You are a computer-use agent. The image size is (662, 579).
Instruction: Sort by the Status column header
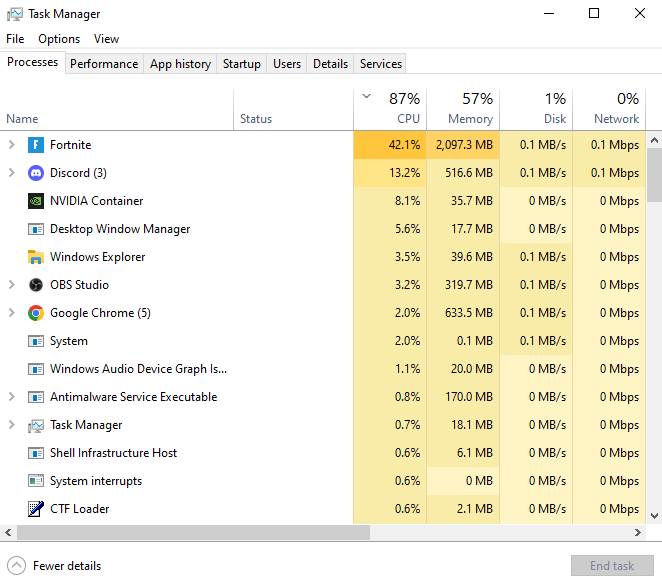click(x=293, y=110)
